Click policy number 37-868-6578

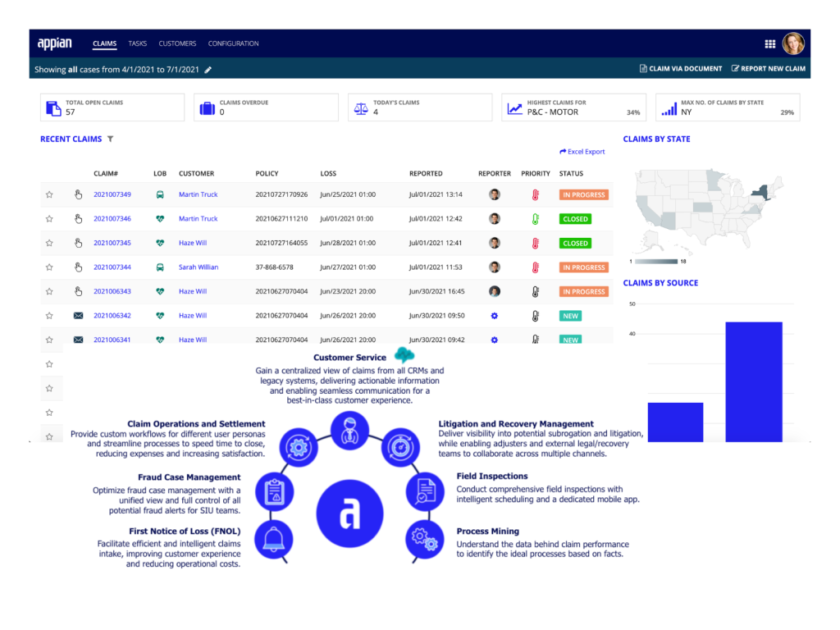[x=274, y=267]
